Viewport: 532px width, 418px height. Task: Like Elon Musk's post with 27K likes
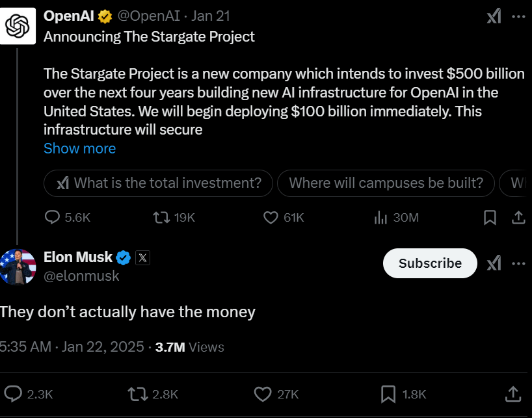[x=263, y=393]
